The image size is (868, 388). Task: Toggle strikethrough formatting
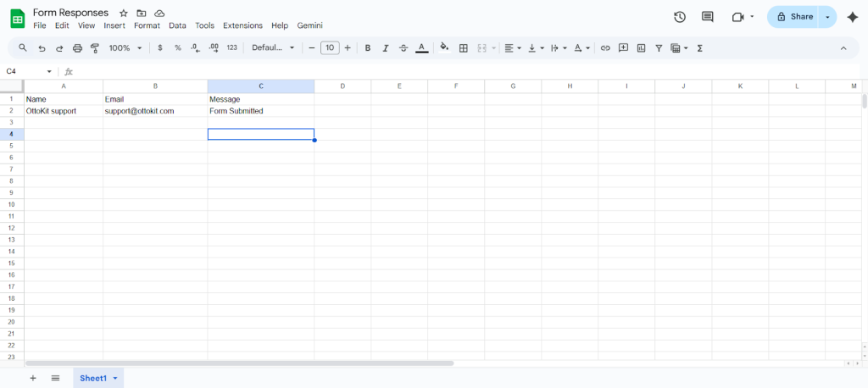coord(403,48)
